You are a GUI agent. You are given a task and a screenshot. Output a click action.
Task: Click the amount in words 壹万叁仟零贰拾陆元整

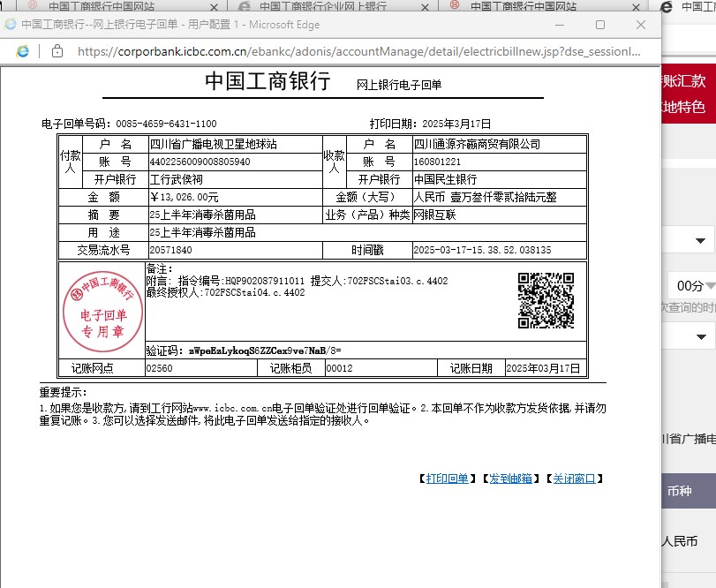[x=503, y=197]
